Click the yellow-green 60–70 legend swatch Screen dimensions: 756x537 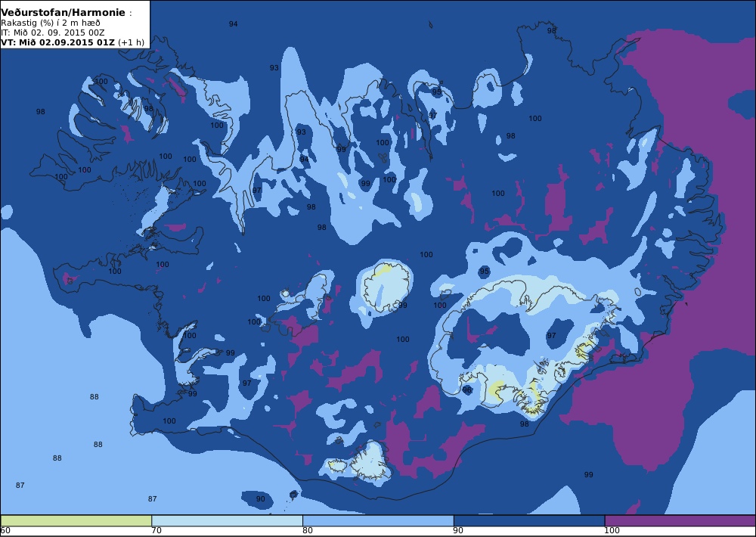coord(76,520)
